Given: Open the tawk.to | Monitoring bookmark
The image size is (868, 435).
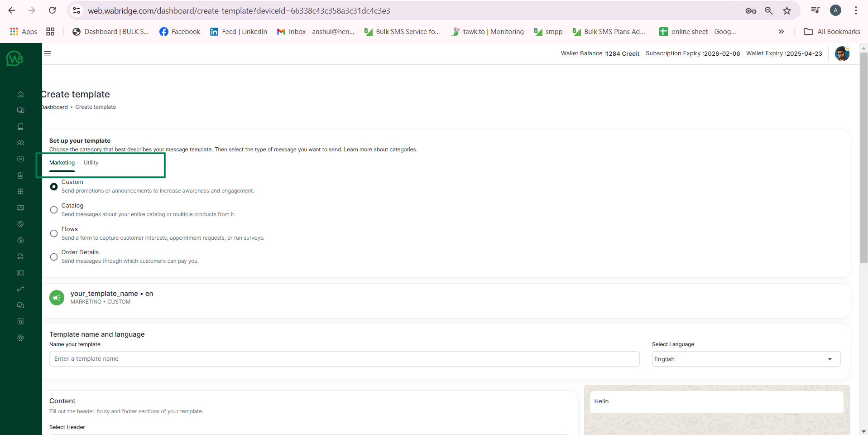Looking at the screenshot, I should click(488, 31).
